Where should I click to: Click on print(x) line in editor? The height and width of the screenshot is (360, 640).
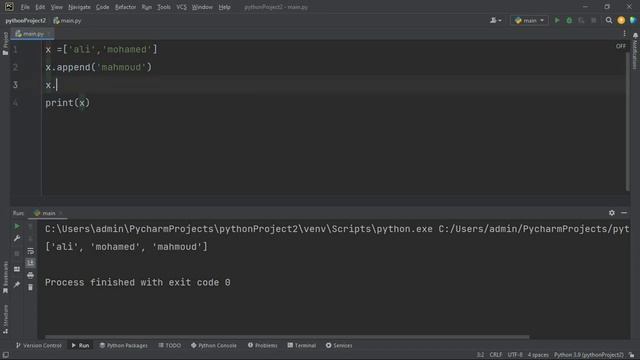point(67,103)
